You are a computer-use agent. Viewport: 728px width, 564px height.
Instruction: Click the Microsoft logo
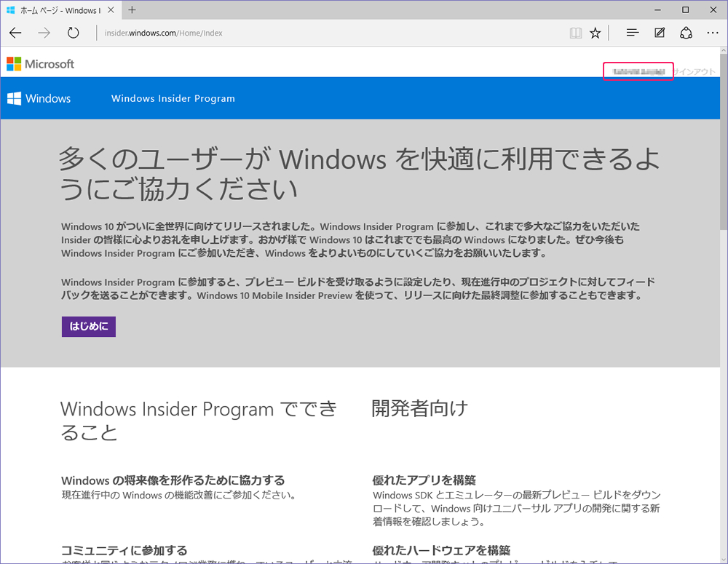(40, 64)
